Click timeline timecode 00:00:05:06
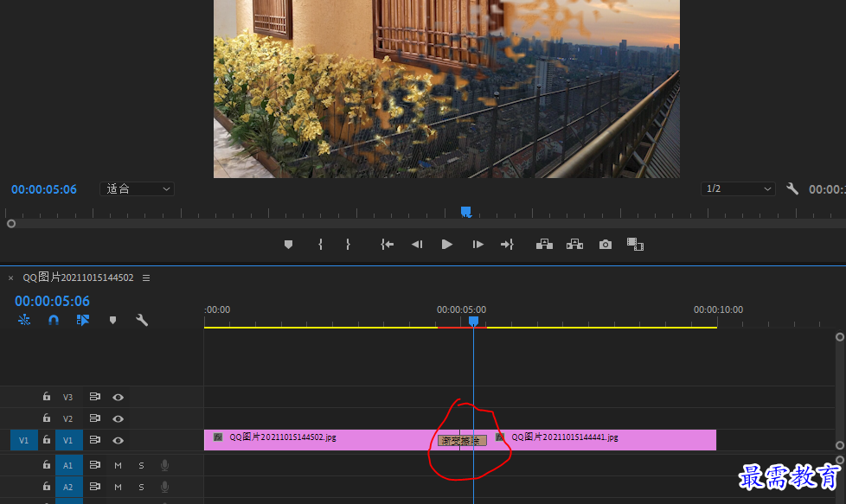The height and width of the screenshot is (504, 846). 52,301
